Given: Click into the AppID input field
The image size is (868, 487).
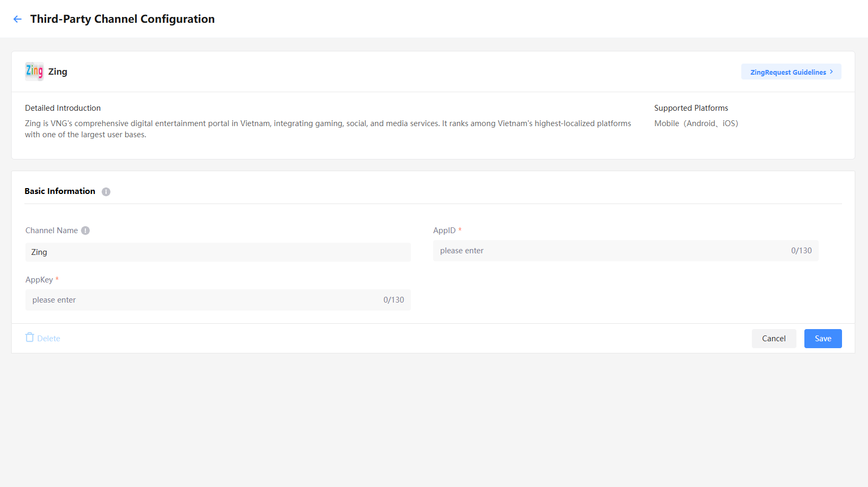Looking at the screenshot, I should tap(626, 251).
